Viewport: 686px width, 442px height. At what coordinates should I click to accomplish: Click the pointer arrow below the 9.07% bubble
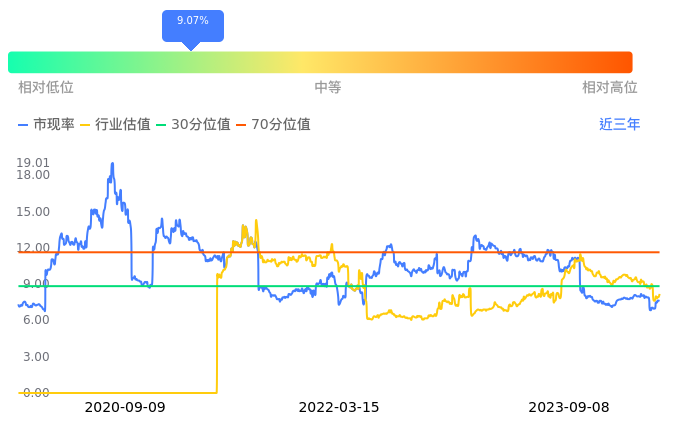click(191, 46)
